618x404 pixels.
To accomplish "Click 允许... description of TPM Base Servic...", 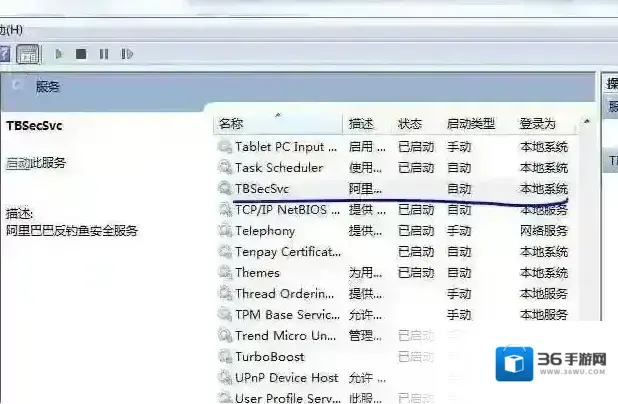I will tap(365, 315).
